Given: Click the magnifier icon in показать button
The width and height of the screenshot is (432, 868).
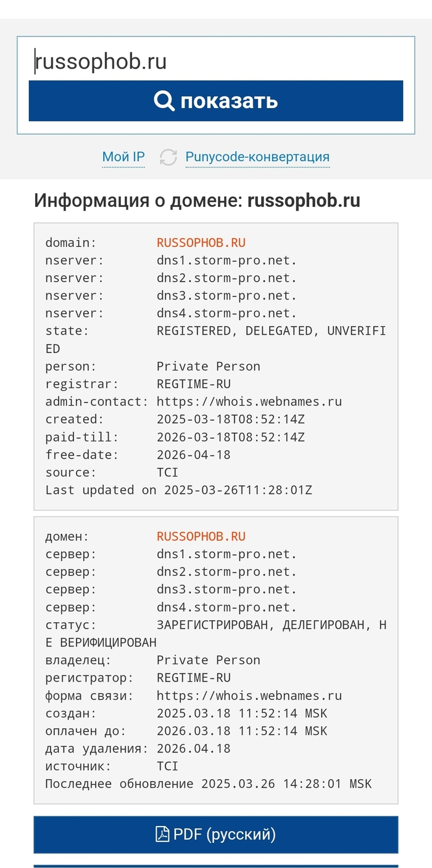Looking at the screenshot, I should [x=165, y=100].
